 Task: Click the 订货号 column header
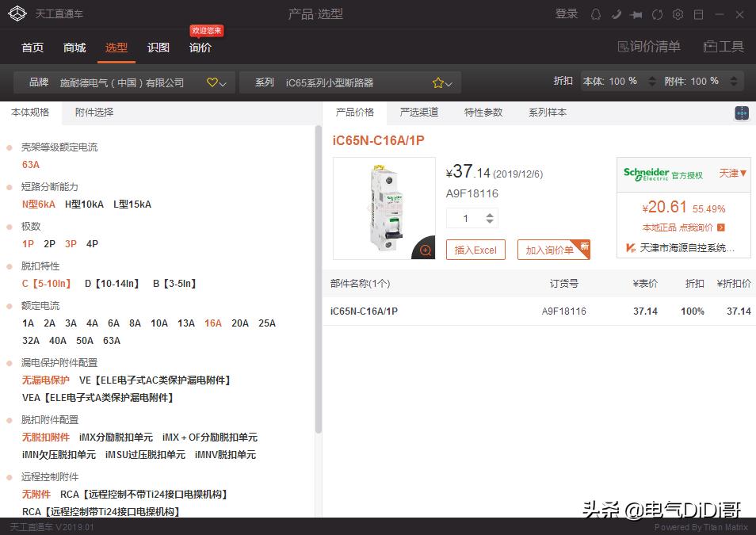(x=563, y=284)
